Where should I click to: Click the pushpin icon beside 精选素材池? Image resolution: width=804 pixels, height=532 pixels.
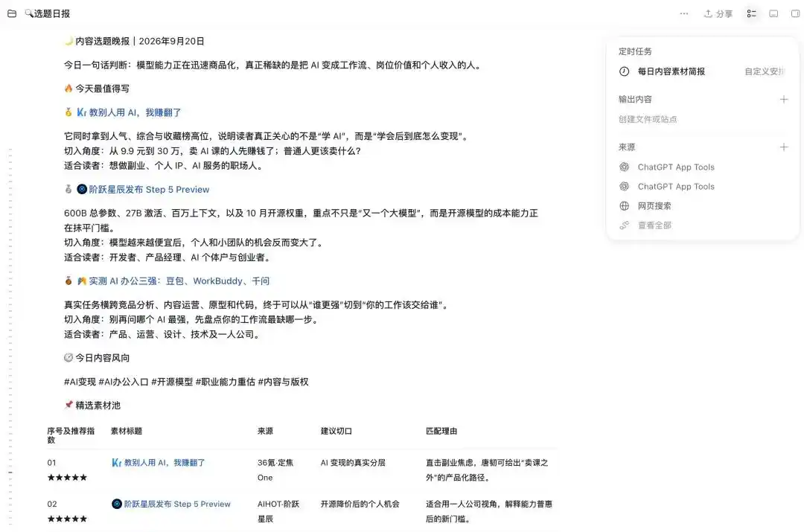(68, 406)
